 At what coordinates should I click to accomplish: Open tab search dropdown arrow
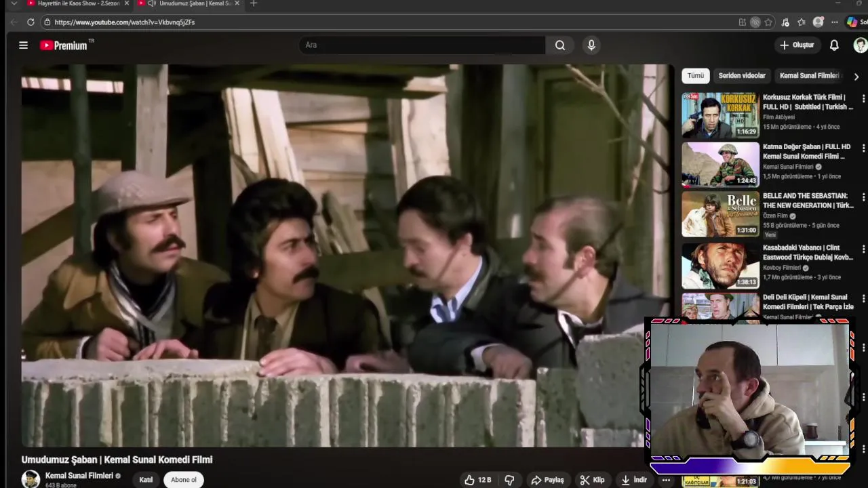click(x=14, y=3)
